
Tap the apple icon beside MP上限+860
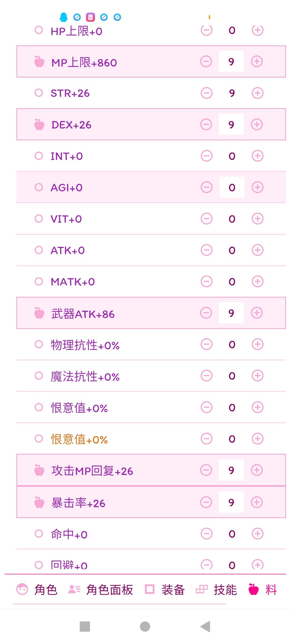(x=39, y=62)
